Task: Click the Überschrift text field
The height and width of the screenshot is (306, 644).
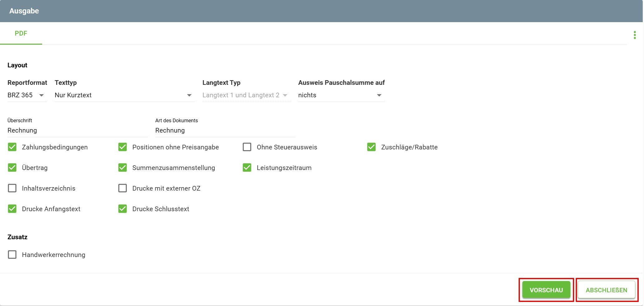Action: [x=77, y=130]
